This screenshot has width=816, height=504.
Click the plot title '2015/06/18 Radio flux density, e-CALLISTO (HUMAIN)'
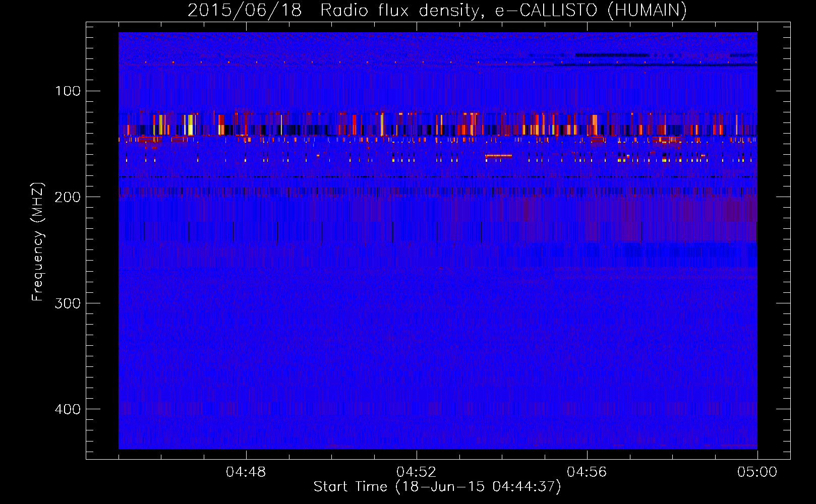437,10
